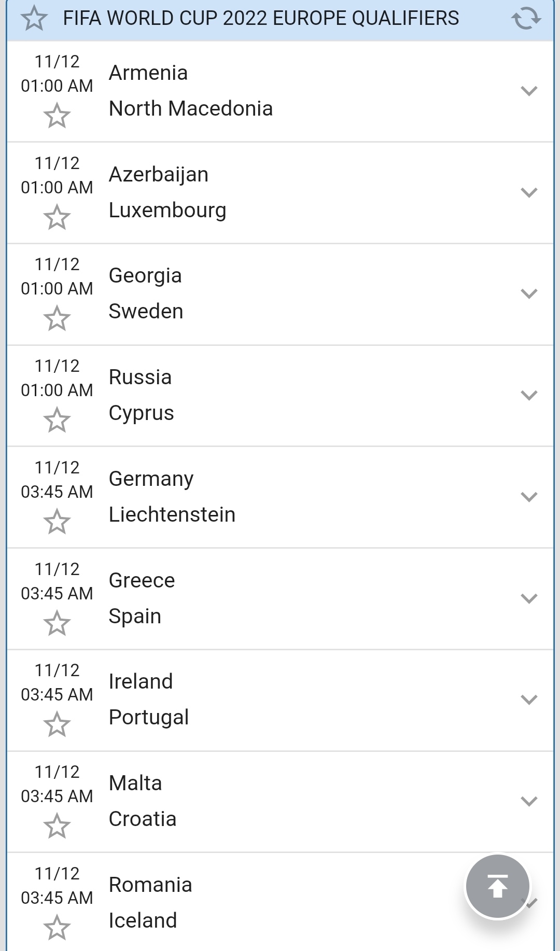560x951 pixels.
Task: Select the Russia team name
Action: pos(140,377)
